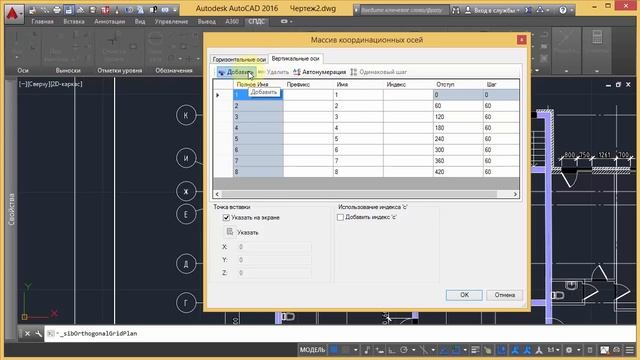
Task: Open the Главная ribbon tab
Action: tap(42, 21)
